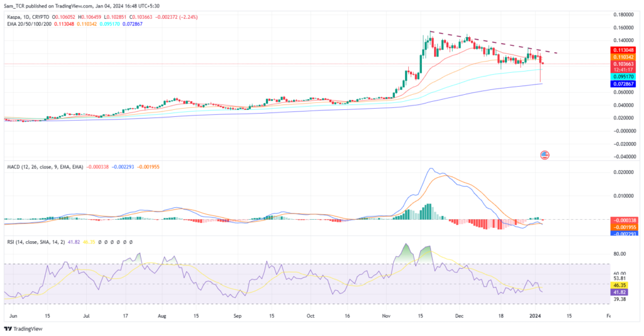Click the Dec label on time axis
The width and height of the screenshot is (644, 336).
click(459, 317)
